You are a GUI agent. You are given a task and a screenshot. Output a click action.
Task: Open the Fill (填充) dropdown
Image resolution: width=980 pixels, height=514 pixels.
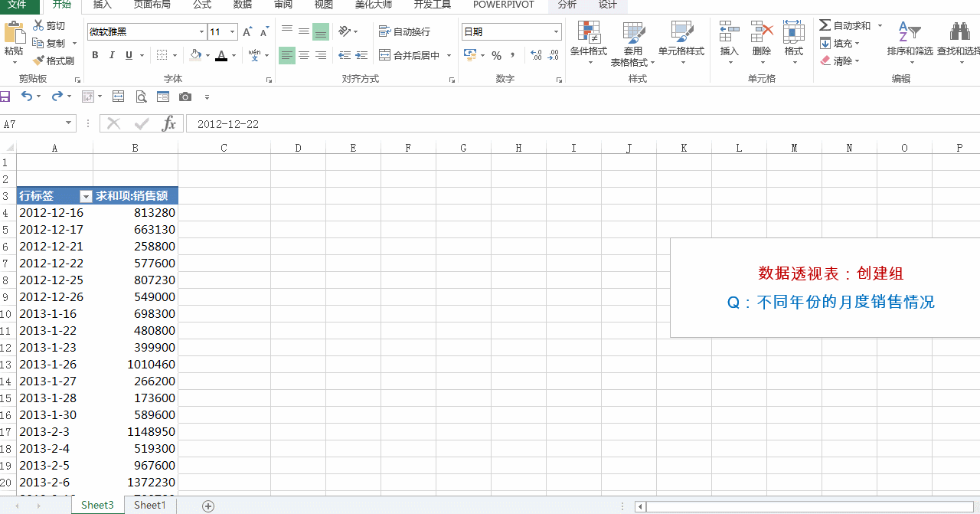[x=839, y=44]
